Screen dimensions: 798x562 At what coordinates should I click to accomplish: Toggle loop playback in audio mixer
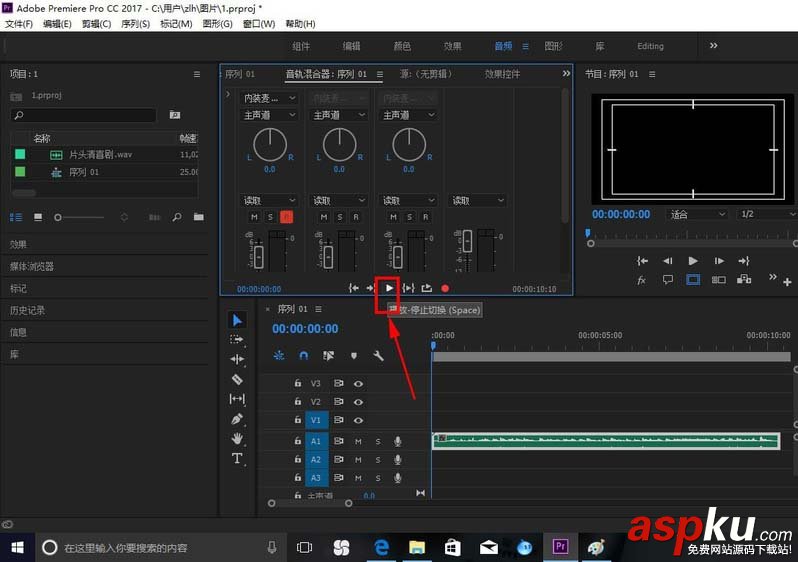[x=426, y=288]
